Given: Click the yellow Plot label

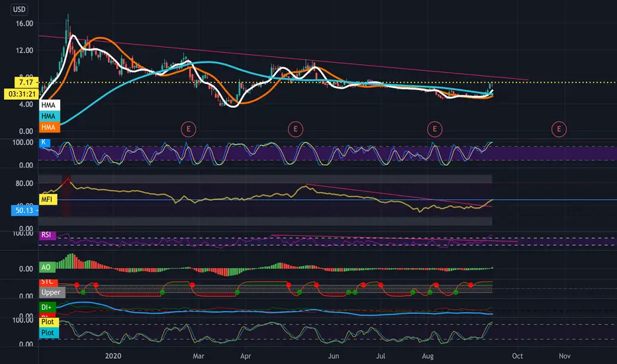Looking at the screenshot, I should coord(49,322).
